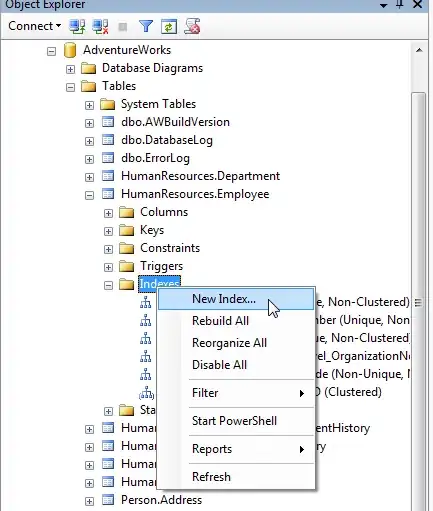Select HumanResources.Employee table label
This screenshot has width=433, height=511.
195,194
